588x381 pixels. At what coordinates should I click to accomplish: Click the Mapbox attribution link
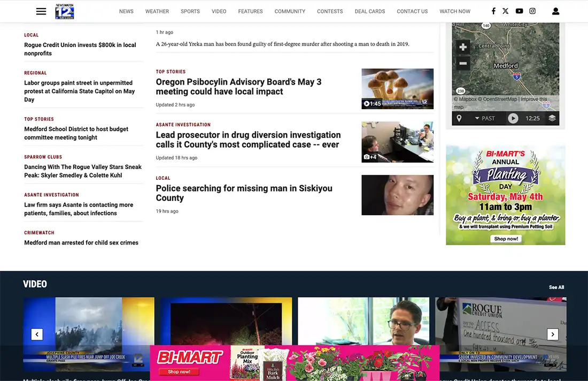(466, 99)
